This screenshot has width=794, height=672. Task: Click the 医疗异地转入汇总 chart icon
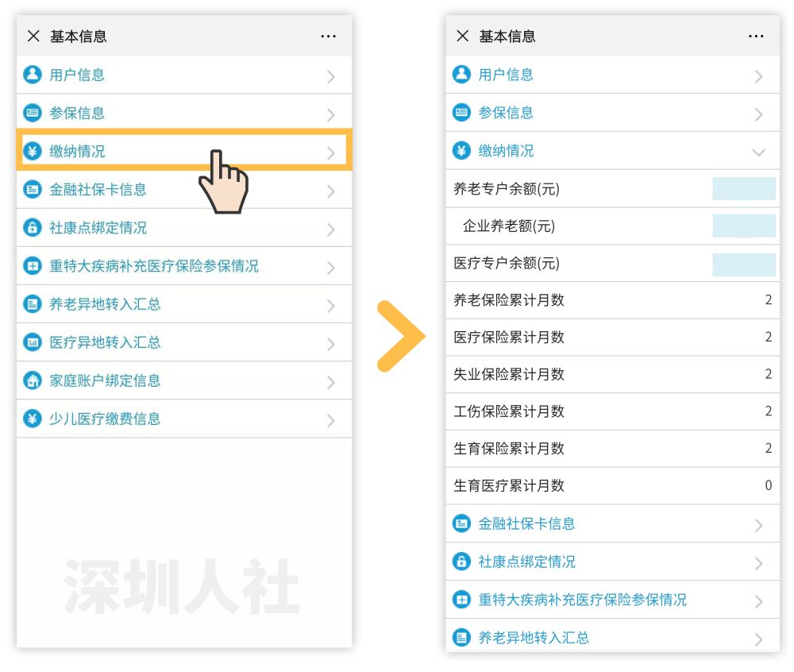(32, 342)
